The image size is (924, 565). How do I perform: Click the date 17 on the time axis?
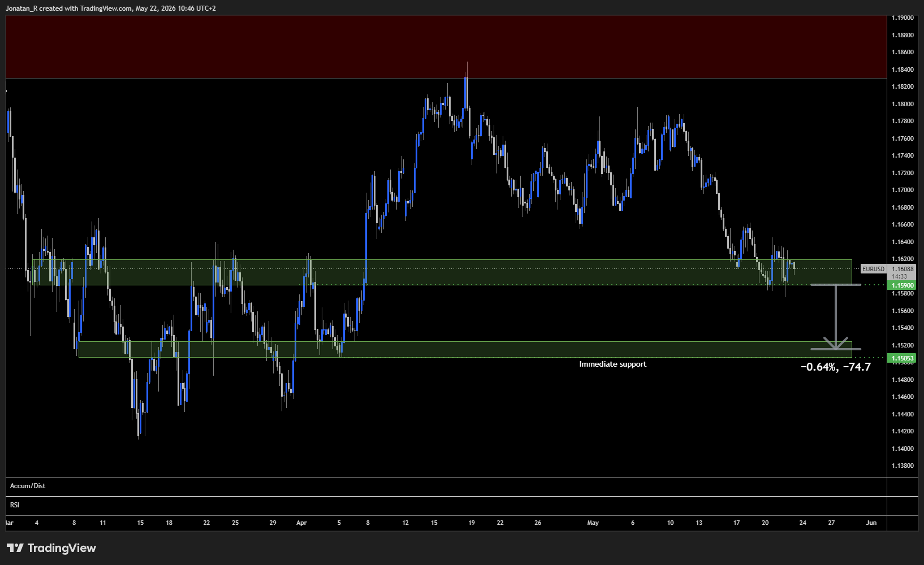pyautogui.click(x=736, y=523)
